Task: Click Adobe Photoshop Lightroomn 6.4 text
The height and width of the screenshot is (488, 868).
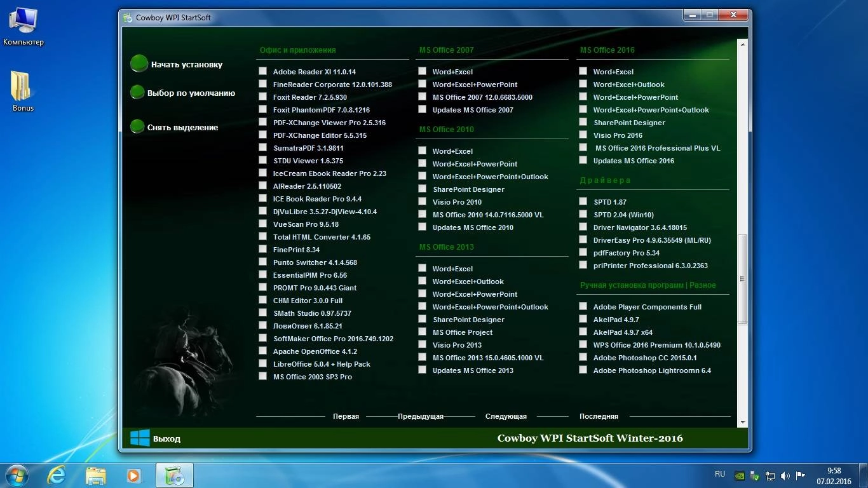Action: (x=652, y=370)
